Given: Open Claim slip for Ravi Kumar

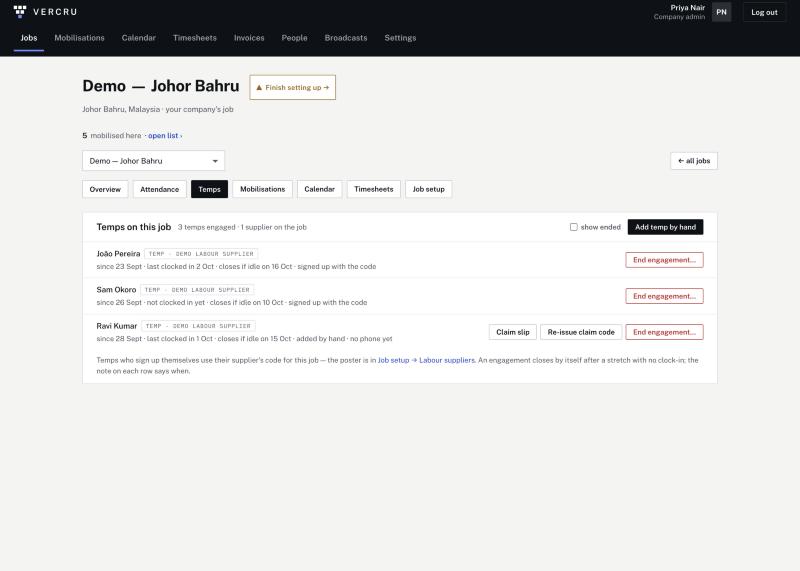Looking at the screenshot, I should point(513,332).
